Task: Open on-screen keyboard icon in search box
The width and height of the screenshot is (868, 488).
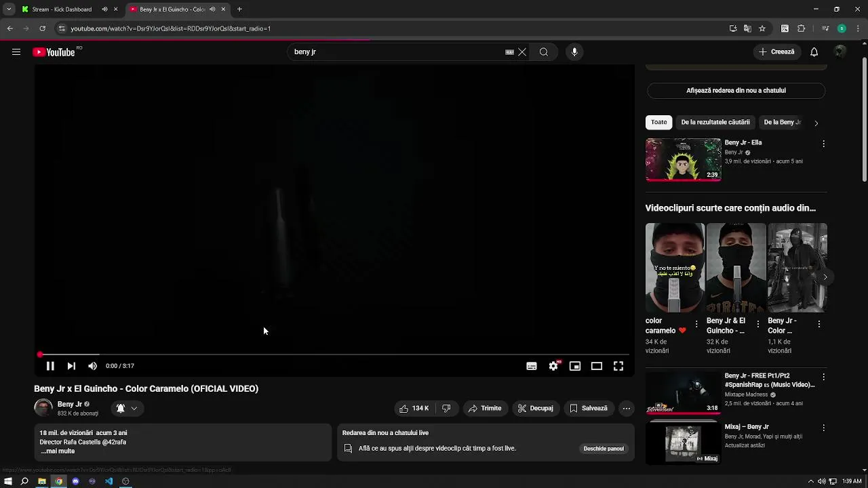Action: pyautogui.click(x=509, y=52)
